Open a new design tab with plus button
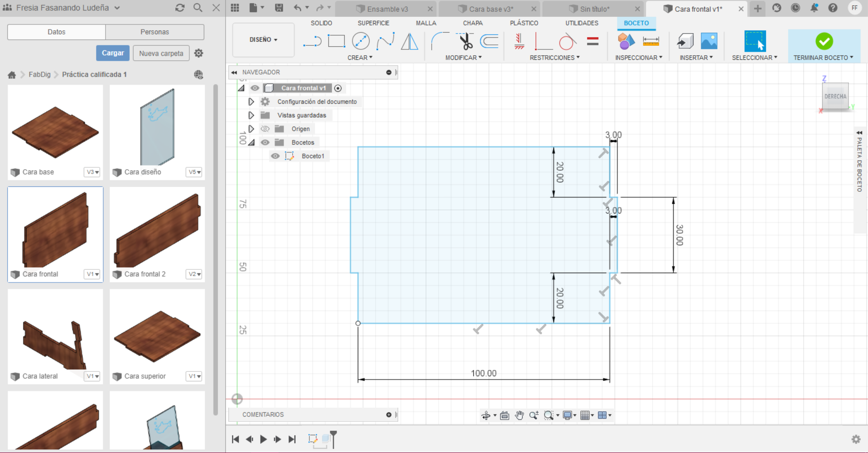 [x=757, y=8]
